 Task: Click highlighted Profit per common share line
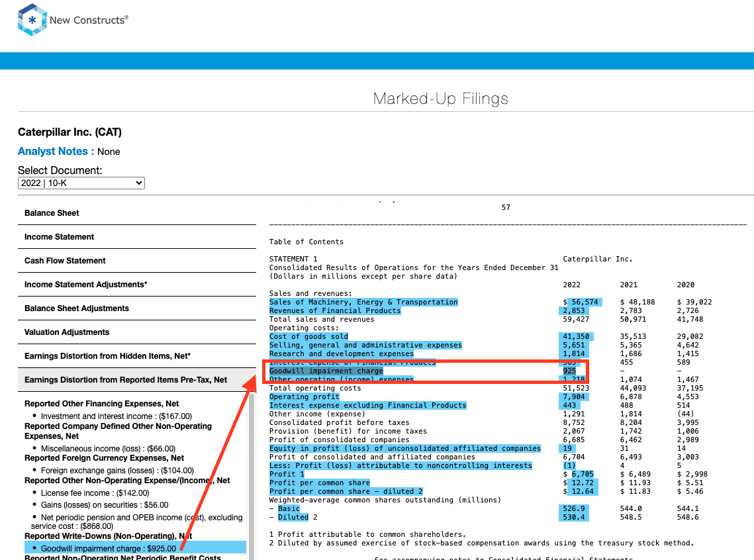(320, 483)
